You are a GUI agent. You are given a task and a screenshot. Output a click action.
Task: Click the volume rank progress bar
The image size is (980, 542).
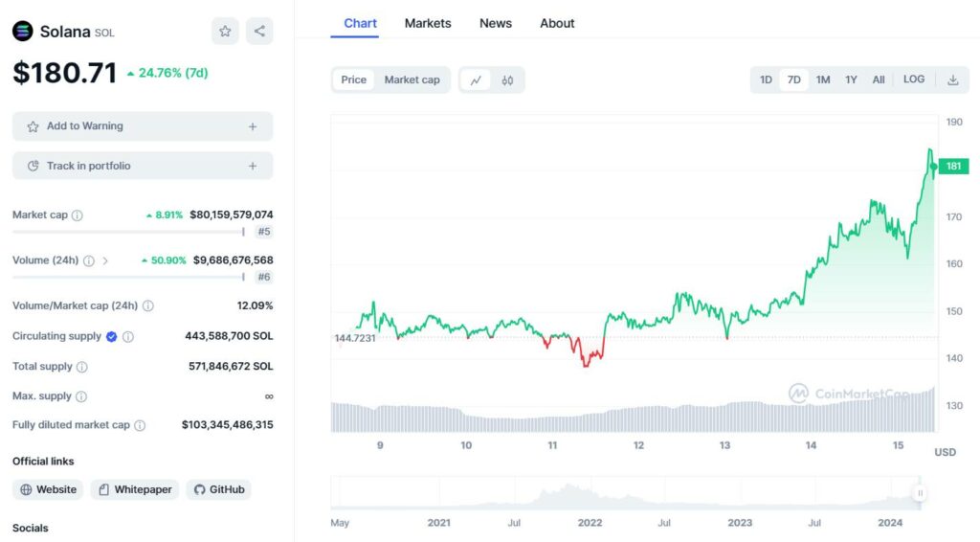129,278
